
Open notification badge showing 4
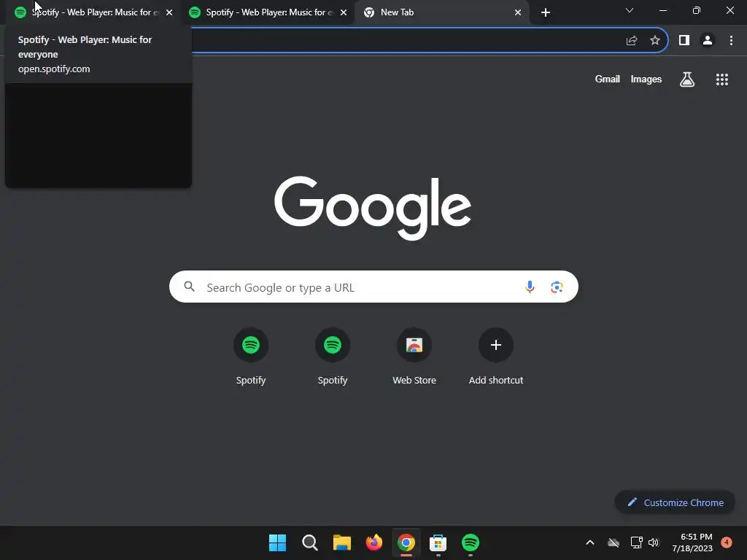pos(727,542)
